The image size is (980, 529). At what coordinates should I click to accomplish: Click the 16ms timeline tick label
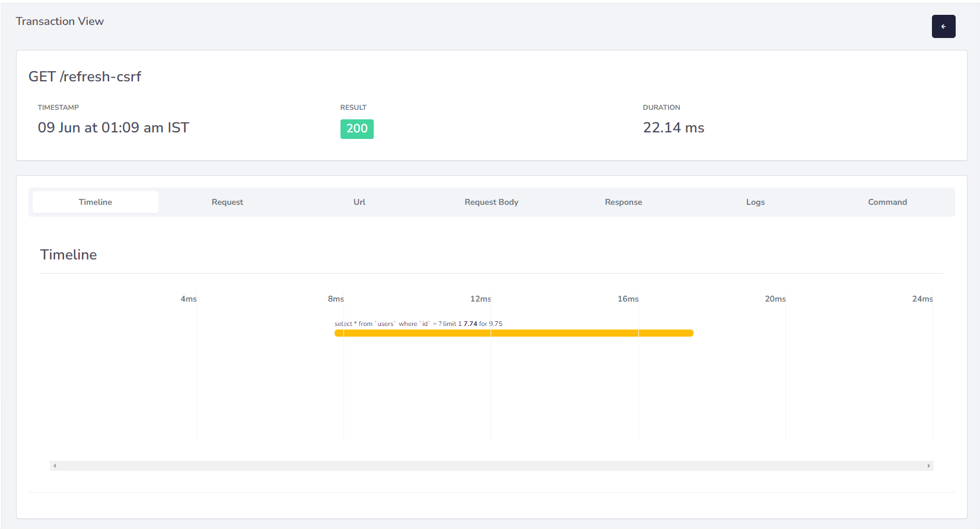(x=628, y=299)
